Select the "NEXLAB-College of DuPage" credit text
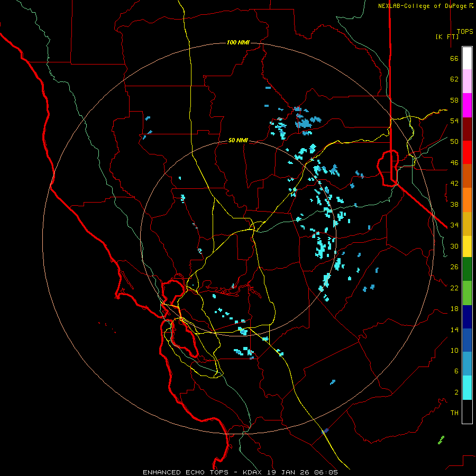 423,6
